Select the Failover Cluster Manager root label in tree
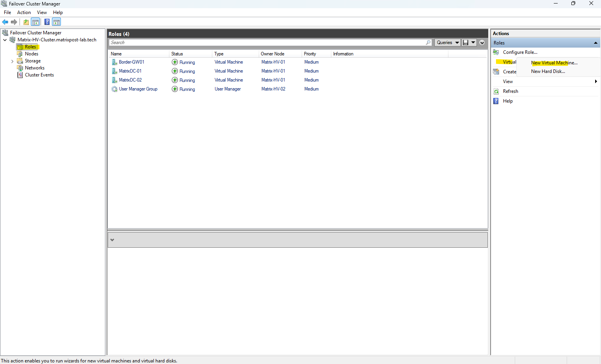Image resolution: width=601 pixels, height=364 pixels. click(x=36, y=33)
